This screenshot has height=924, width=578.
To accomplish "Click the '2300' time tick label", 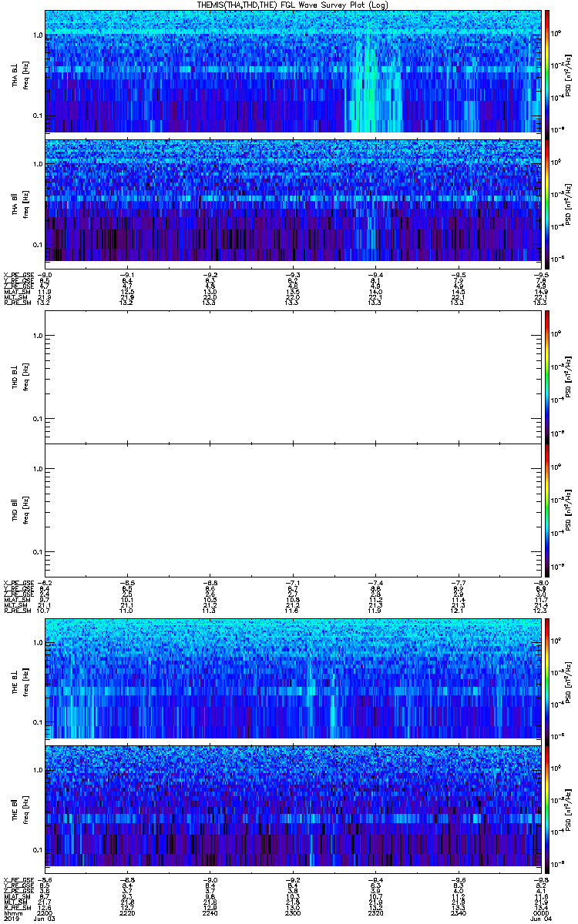I will [294, 912].
